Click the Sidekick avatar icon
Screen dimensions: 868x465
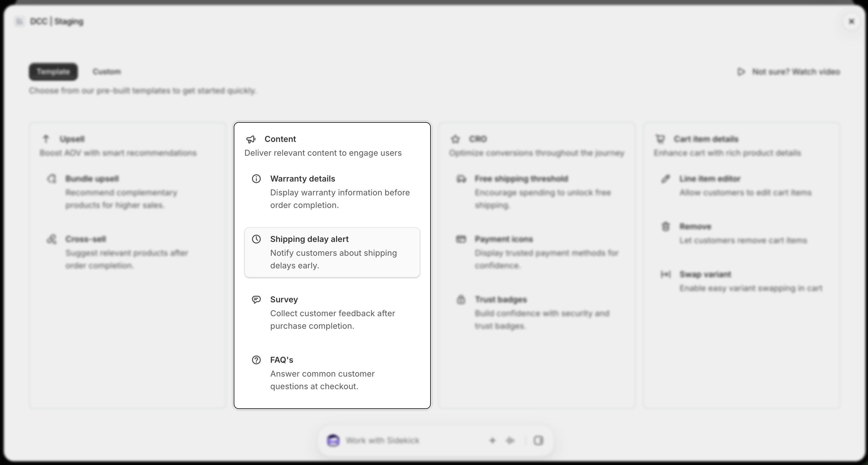coord(333,440)
